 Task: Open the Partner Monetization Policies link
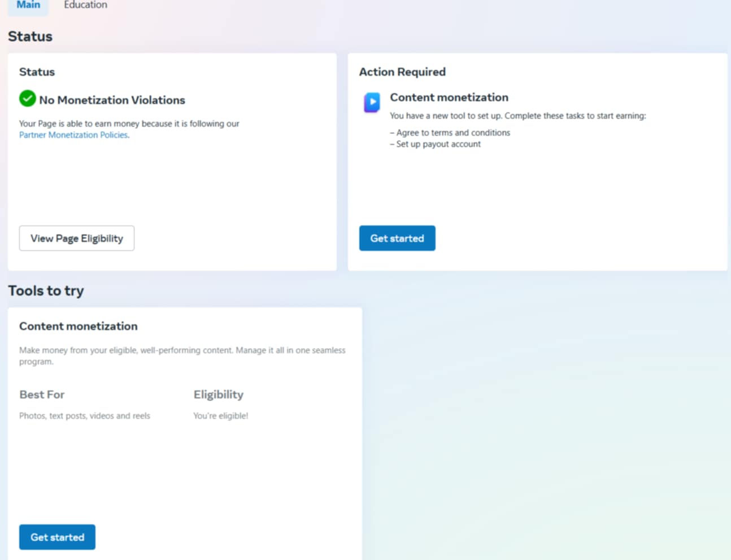pos(73,135)
